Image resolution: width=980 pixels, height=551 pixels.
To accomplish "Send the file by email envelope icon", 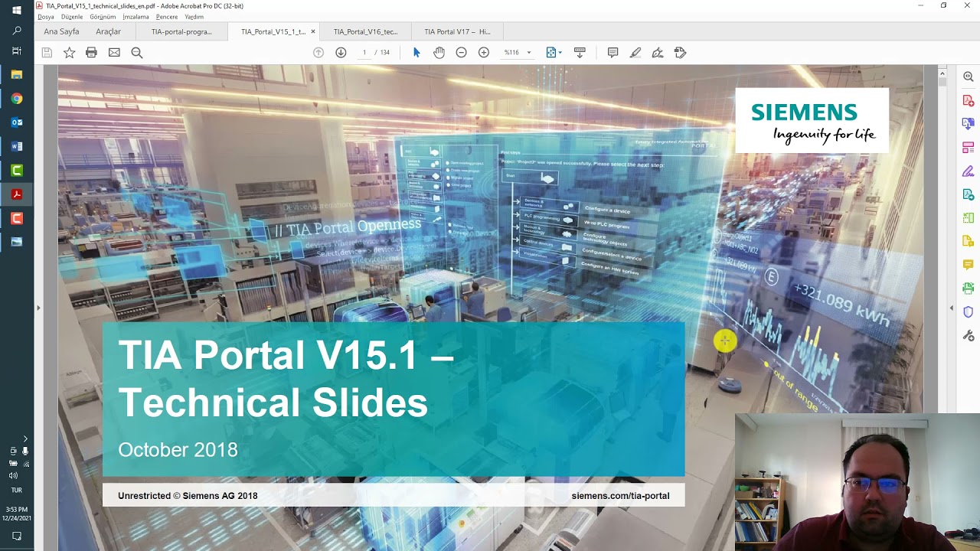I will [114, 53].
